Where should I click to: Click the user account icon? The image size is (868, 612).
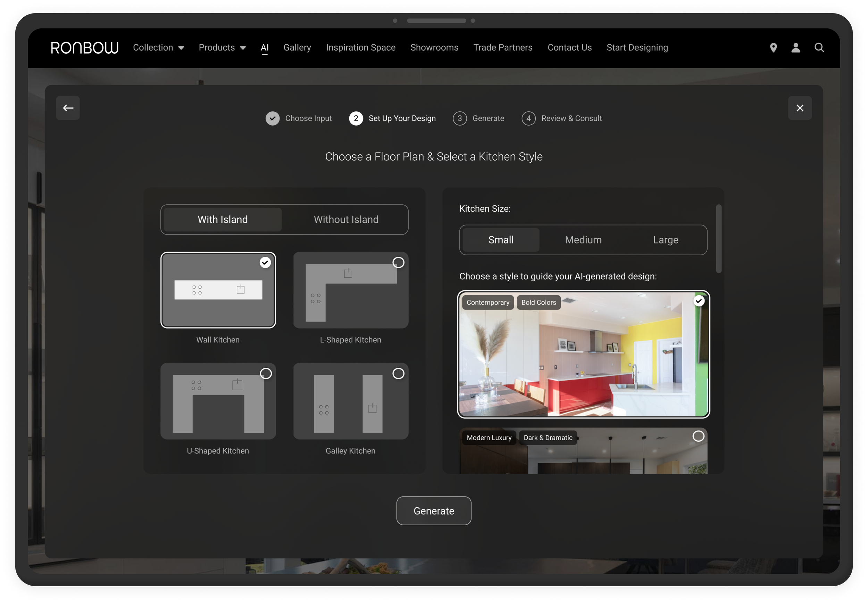[x=795, y=48]
